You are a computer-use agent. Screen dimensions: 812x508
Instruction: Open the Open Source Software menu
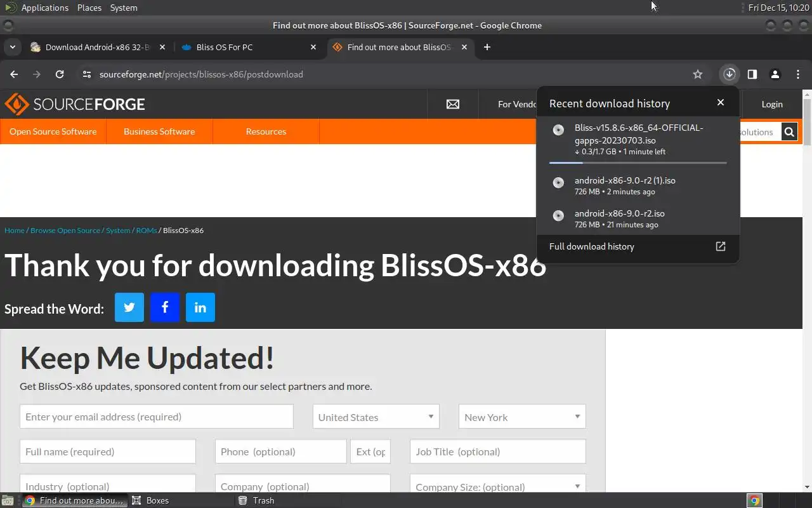53,131
